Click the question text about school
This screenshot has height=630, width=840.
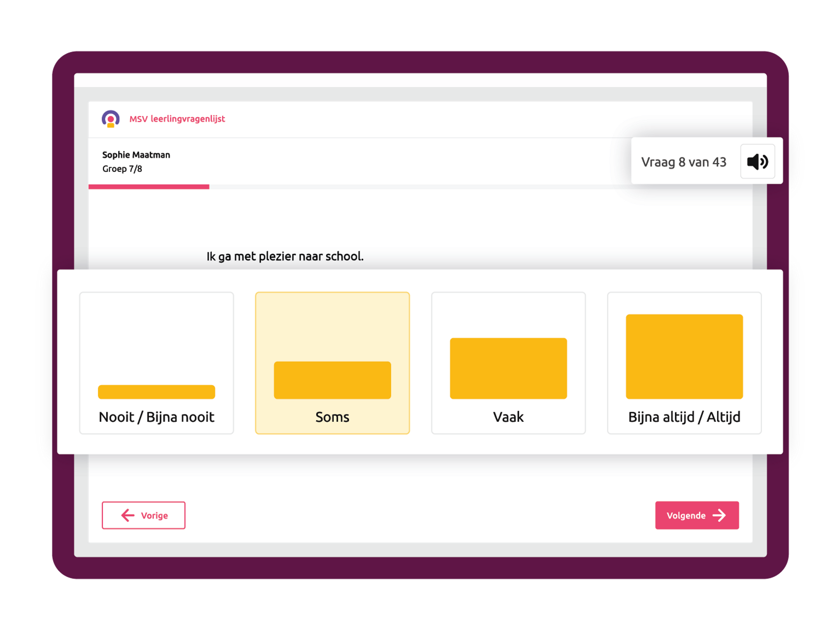coord(285,256)
